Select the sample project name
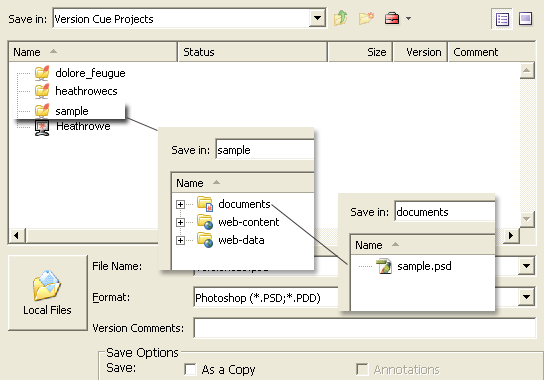The image size is (544, 380). point(72,111)
